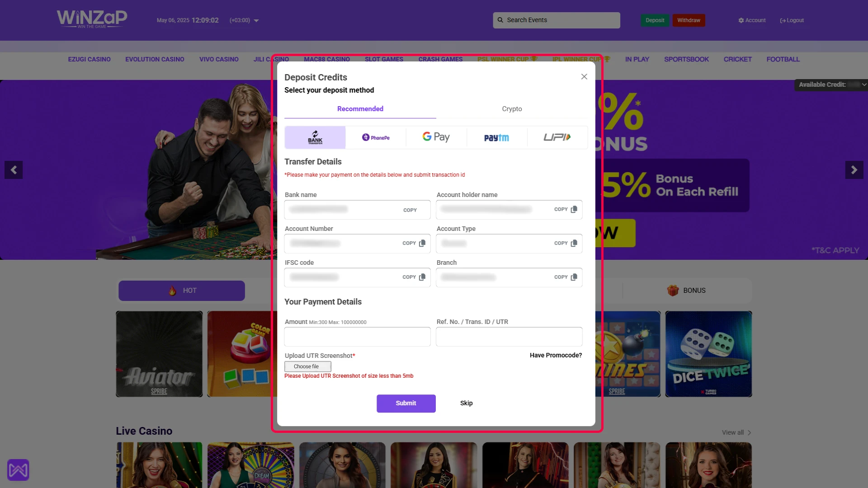Image resolution: width=868 pixels, height=488 pixels.
Task: Click the Have Promocode? link
Action: [556, 355]
